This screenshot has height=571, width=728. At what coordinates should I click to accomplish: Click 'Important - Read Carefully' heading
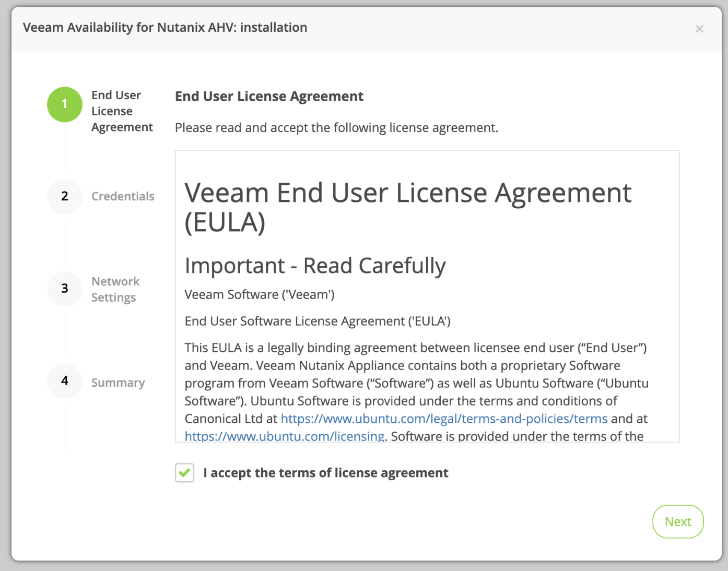tap(315, 266)
